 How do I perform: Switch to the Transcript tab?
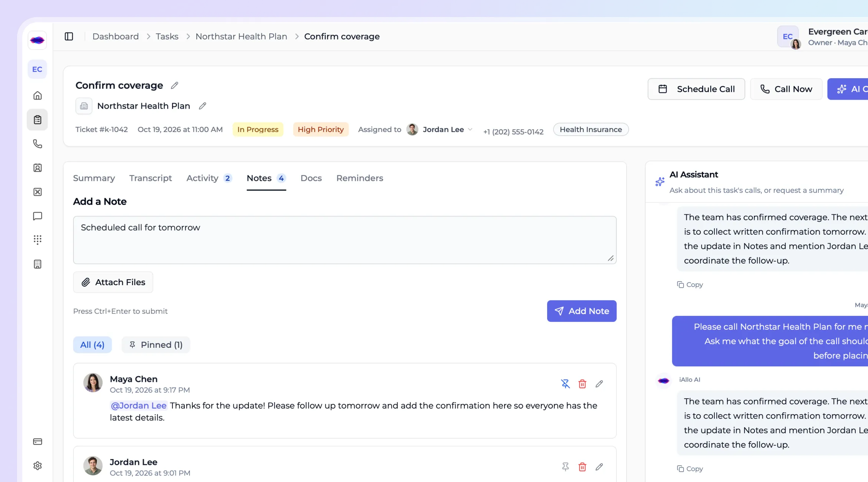[151, 178]
